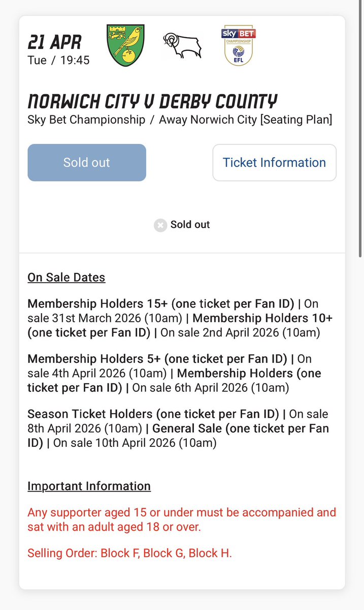The width and height of the screenshot is (364, 610).
Task: Click the On Sale Dates heading
Action: pyautogui.click(x=67, y=278)
